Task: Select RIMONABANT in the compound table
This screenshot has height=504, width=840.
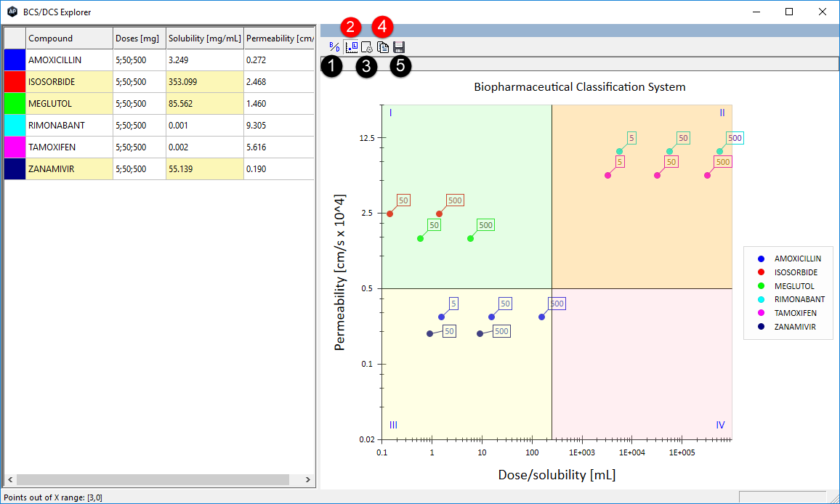Action: [x=69, y=126]
